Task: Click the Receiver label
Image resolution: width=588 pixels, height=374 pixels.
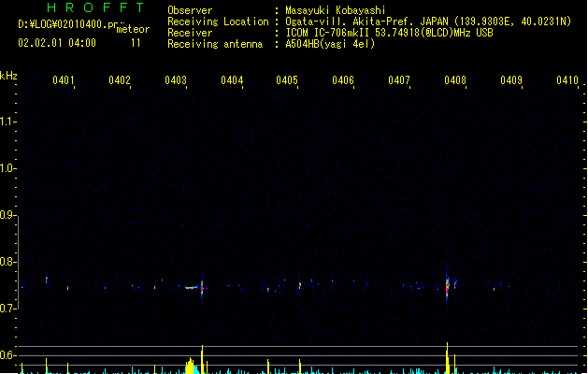Action: click(x=190, y=33)
